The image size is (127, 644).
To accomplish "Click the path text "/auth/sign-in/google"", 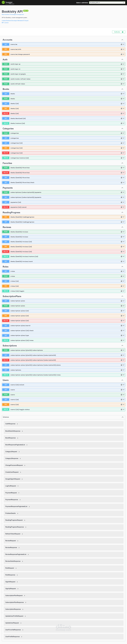I will (18, 74).
